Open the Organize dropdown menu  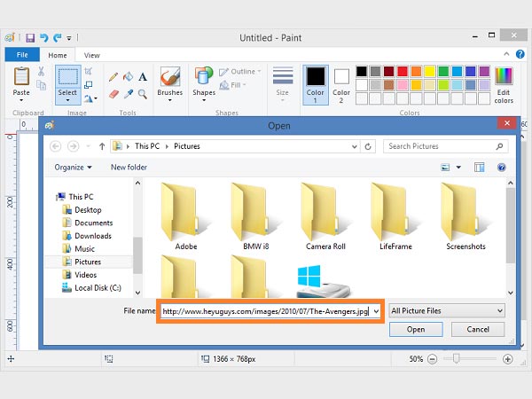[73, 167]
